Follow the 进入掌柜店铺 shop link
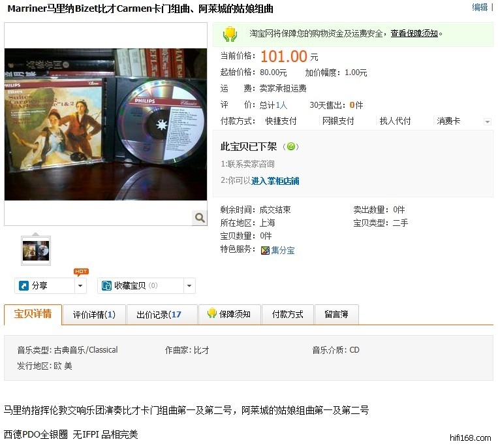 point(275,181)
